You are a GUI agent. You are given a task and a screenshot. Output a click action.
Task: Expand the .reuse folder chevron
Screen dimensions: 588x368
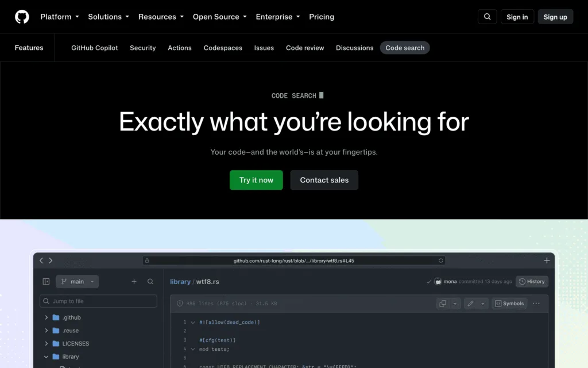pos(46,331)
